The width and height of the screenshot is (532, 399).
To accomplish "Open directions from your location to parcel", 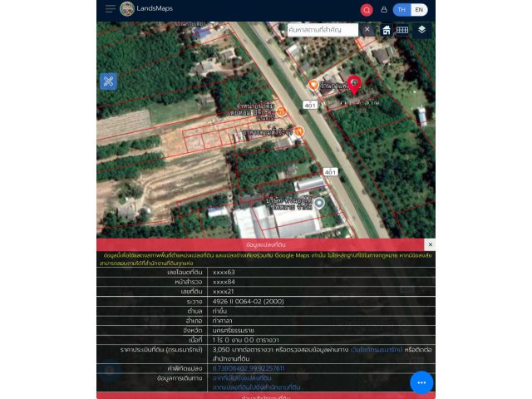I will click(242, 377).
